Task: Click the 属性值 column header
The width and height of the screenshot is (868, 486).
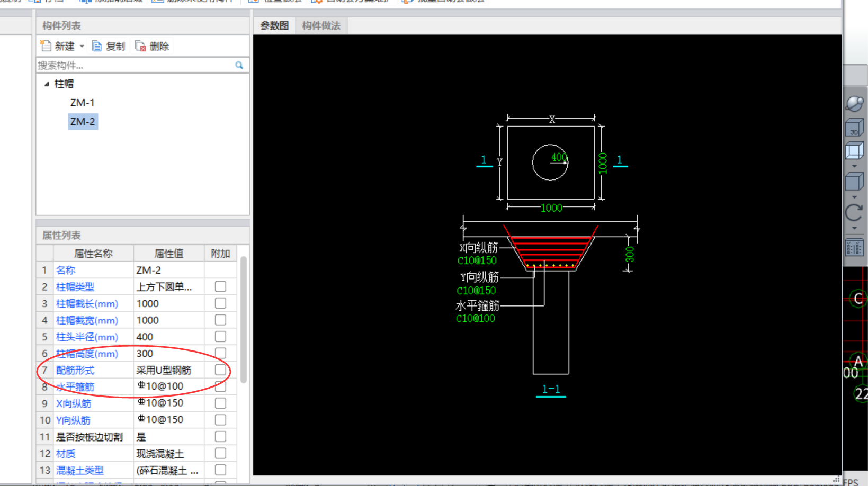Action: pyautogui.click(x=168, y=254)
